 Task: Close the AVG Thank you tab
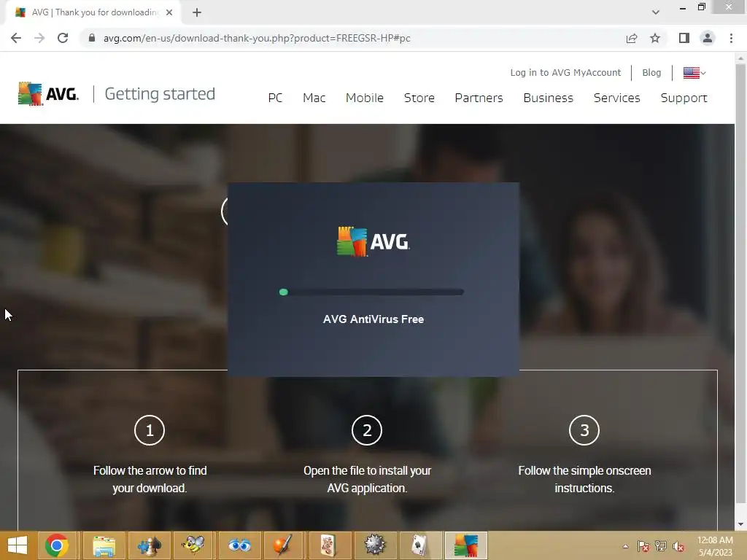coord(169,13)
